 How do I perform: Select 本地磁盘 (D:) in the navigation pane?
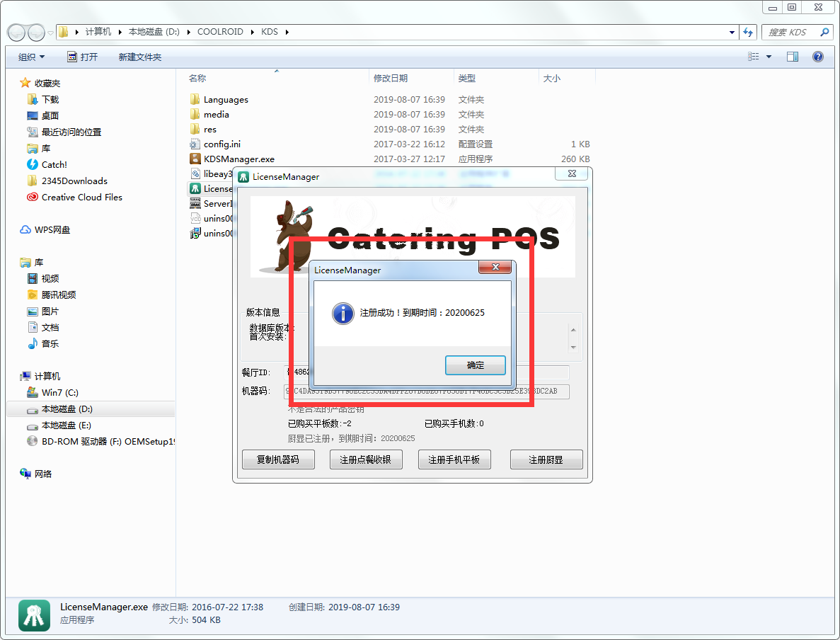click(x=67, y=409)
